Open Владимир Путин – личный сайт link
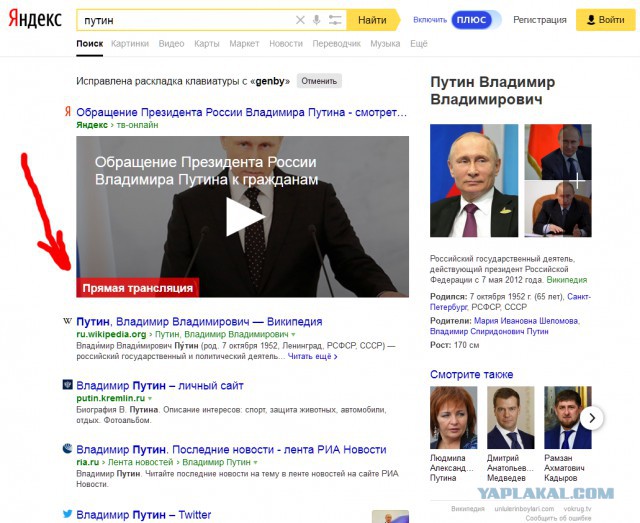640x523 pixels. [160, 386]
